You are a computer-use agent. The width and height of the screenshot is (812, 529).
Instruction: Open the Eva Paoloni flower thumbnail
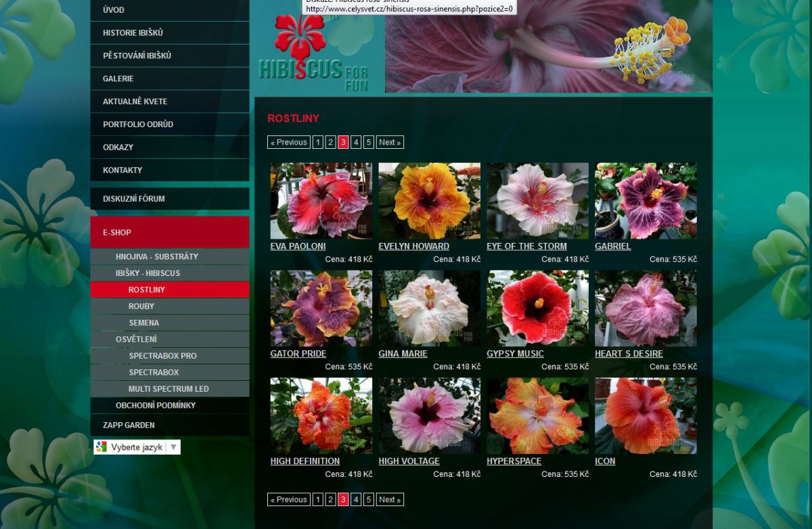pyautogui.click(x=321, y=200)
